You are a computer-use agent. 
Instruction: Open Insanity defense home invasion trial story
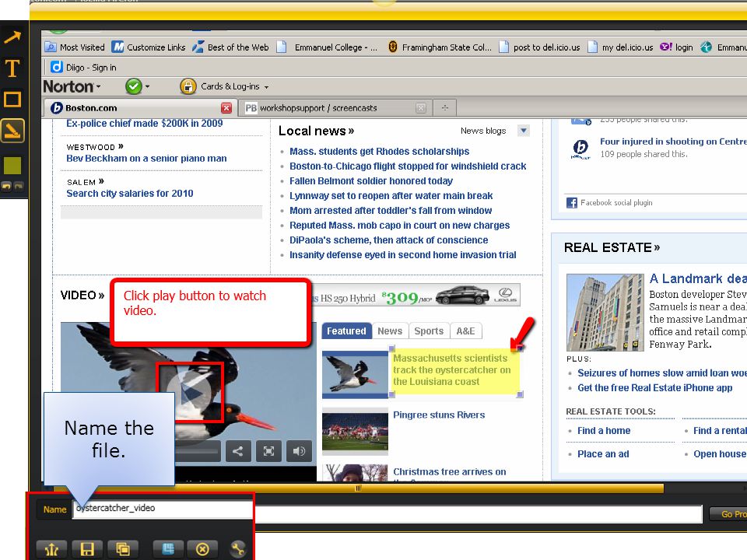tap(403, 255)
